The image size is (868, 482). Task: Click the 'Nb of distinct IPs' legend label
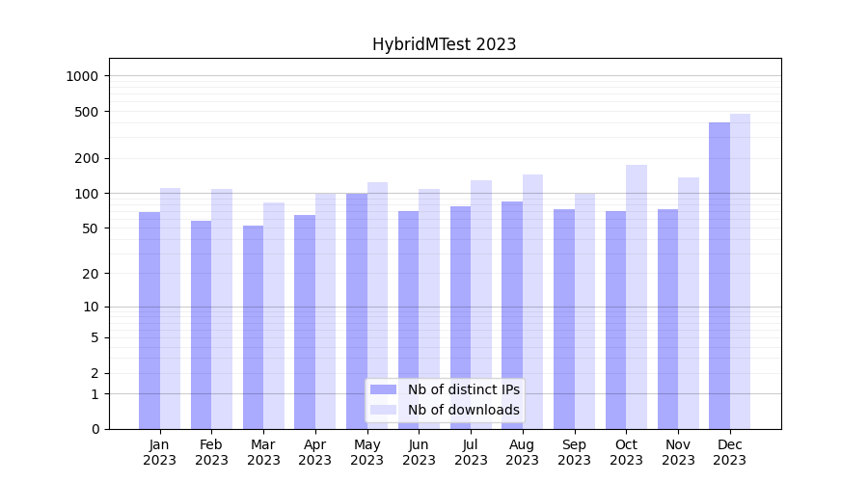coord(463,389)
